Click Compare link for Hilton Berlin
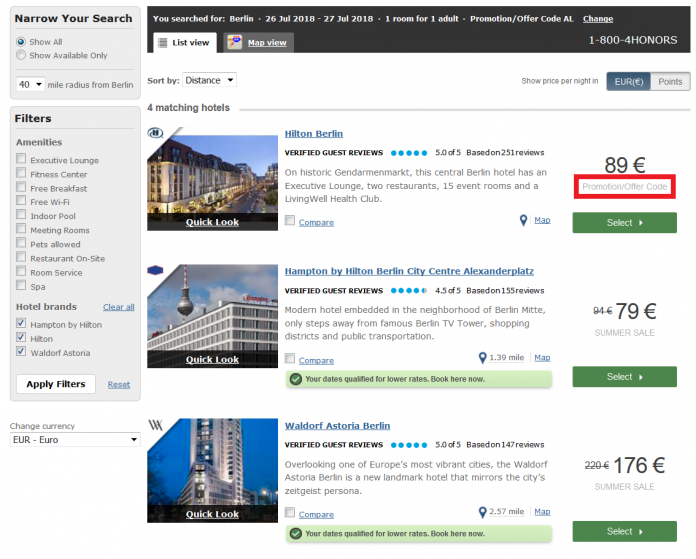This screenshot has width=696, height=559. (x=316, y=222)
